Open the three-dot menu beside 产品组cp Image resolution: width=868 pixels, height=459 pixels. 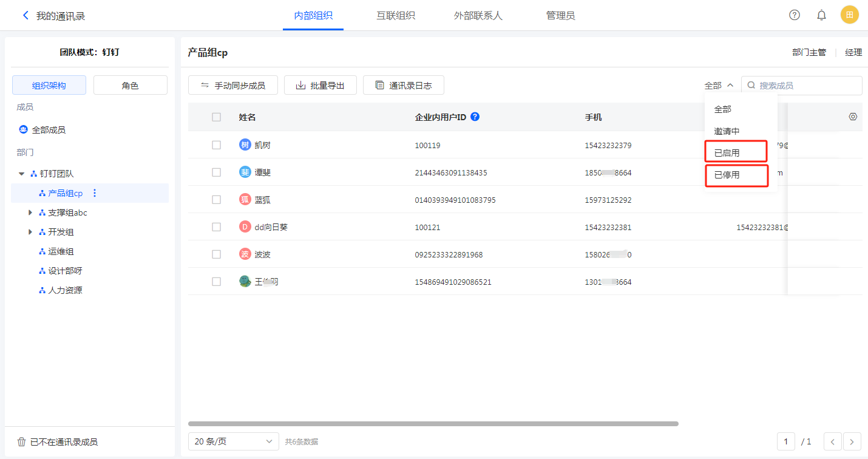click(94, 193)
